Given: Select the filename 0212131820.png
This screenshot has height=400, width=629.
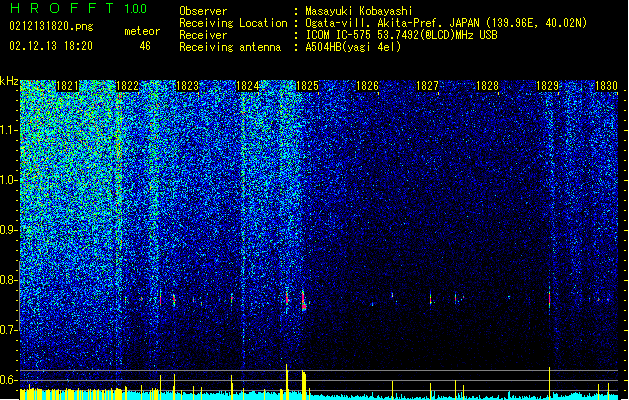Looking at the screenshot, I should [51, 26].
